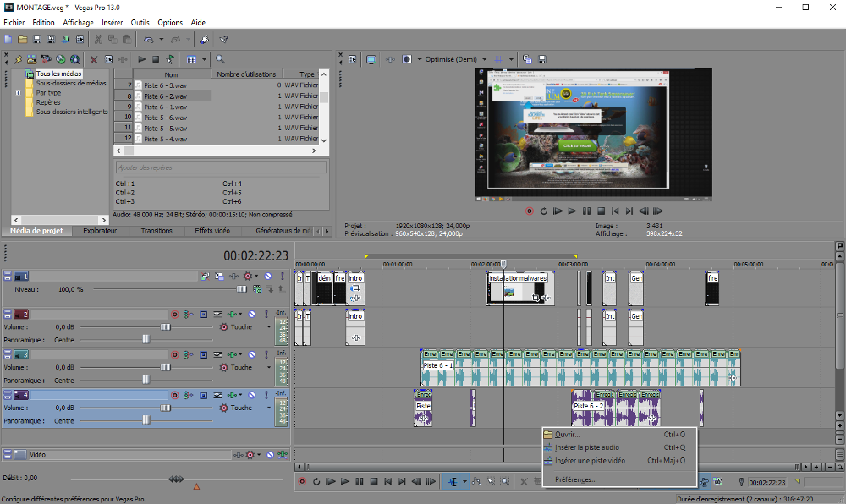846x504 pixels.
Task: Mute audio track 4
Action: tap(252, 395)
